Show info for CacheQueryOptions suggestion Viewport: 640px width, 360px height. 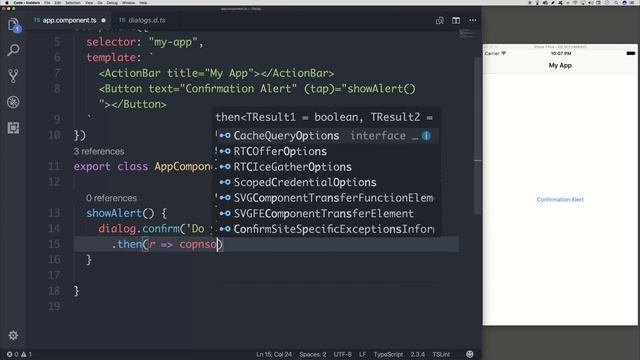point(426,136)
